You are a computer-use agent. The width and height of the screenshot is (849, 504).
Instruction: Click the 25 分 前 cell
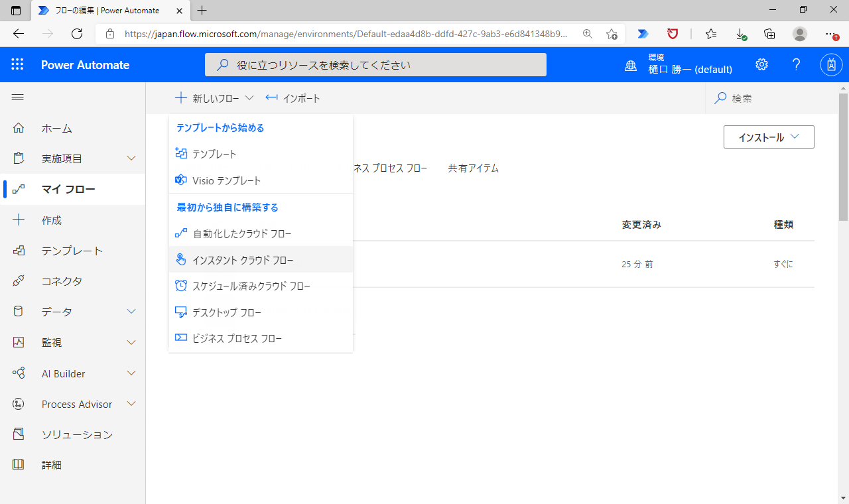[x=637, y=264]
